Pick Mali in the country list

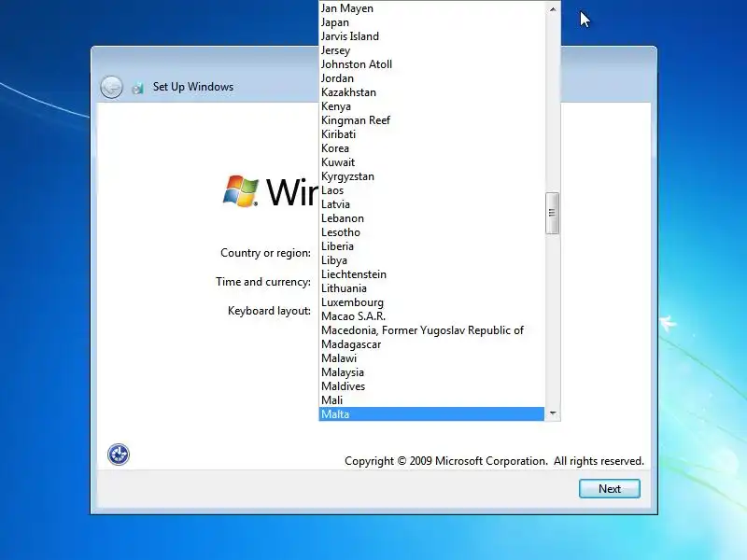click(x=431, y=400)
